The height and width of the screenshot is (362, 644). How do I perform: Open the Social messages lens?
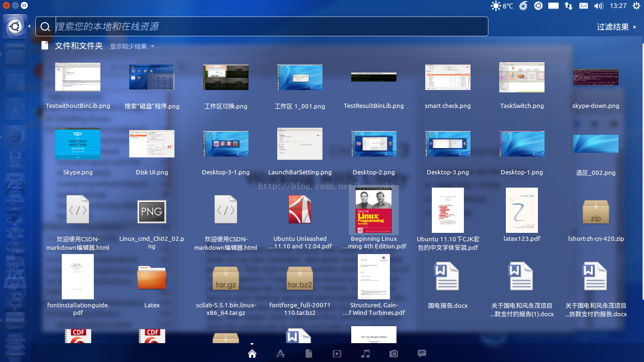(422, 354)
